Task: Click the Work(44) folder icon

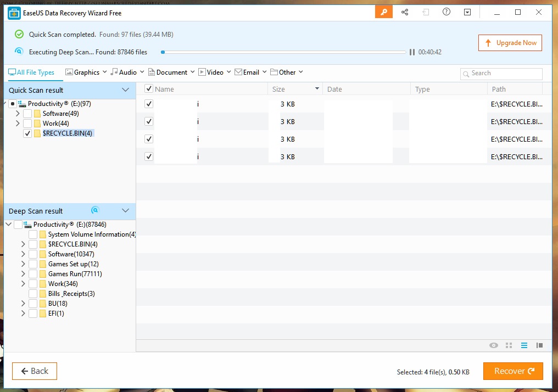Action: [x=37, y=124]
